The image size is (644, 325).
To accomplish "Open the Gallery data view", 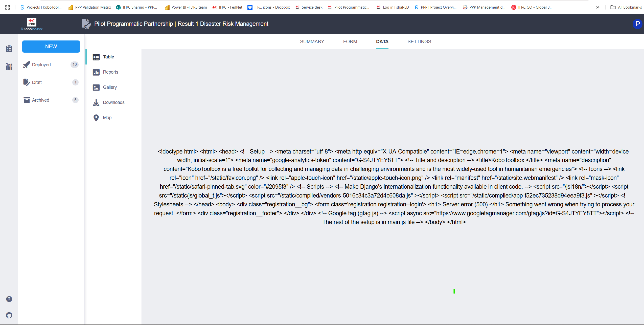I will pyautogui.click(x=114, y=87).
